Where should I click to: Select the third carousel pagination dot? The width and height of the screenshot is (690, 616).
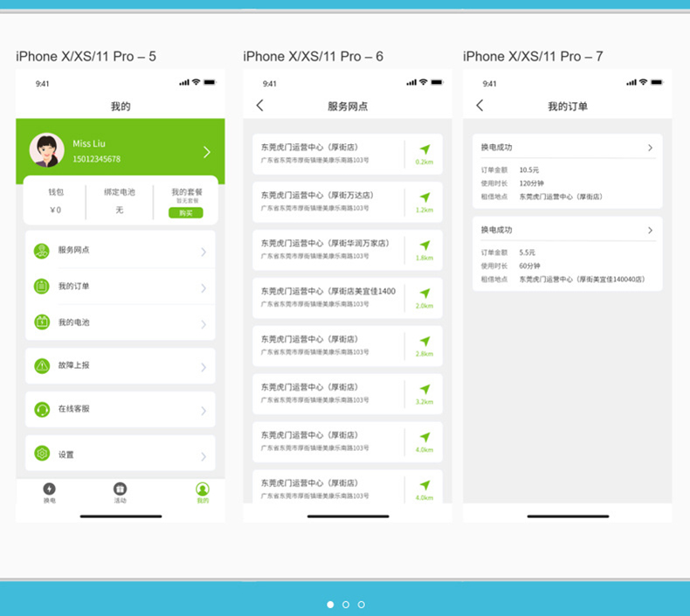(x=362, y=605)
